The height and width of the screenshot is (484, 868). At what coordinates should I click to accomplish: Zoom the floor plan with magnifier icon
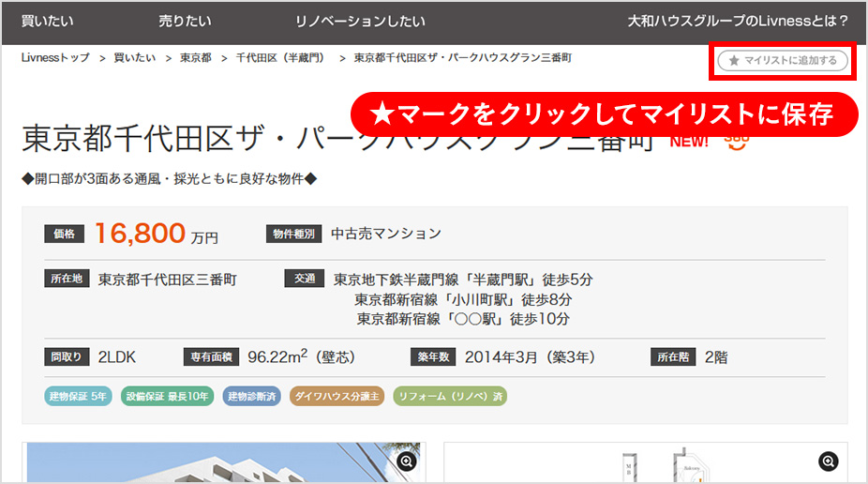pyautogui.click(x=828, y=461)
